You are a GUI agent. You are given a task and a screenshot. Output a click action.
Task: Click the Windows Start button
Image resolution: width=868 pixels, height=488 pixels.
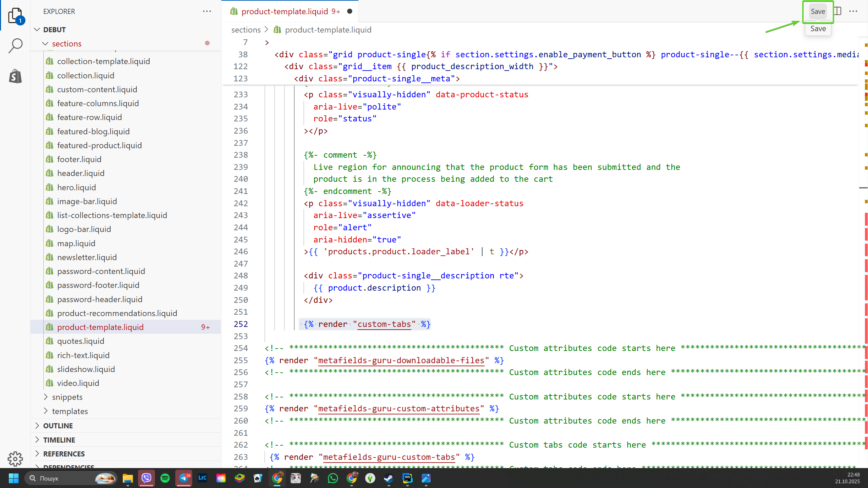pyautogui.click(x=14, y=478)
